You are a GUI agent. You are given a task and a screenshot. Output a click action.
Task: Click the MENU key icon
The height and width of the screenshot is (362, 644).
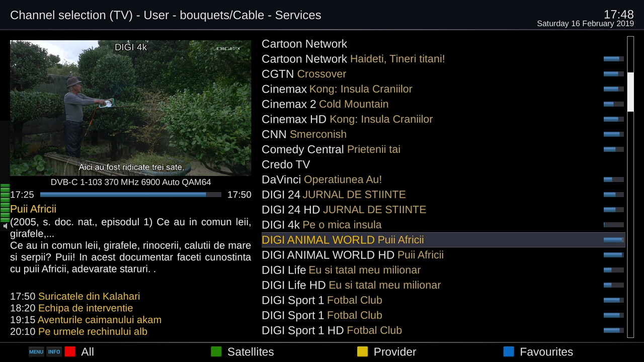pyautogui.click(x=36, y=352)
